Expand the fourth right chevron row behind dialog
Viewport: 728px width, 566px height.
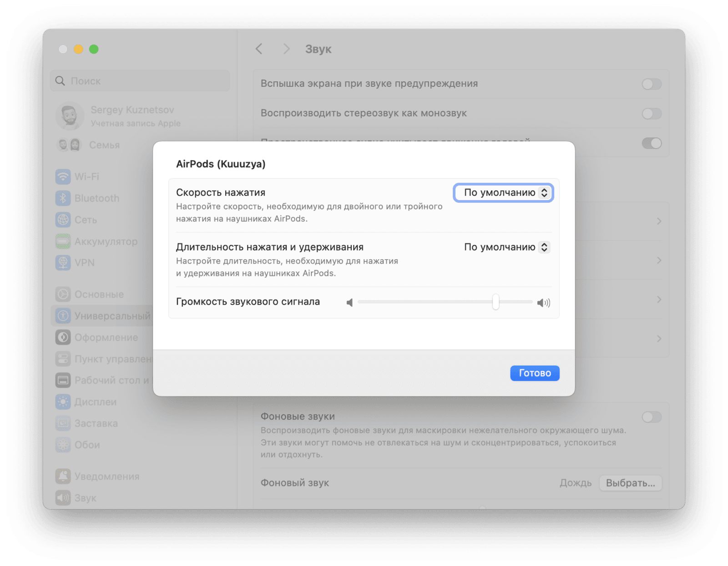pos(659,339)
